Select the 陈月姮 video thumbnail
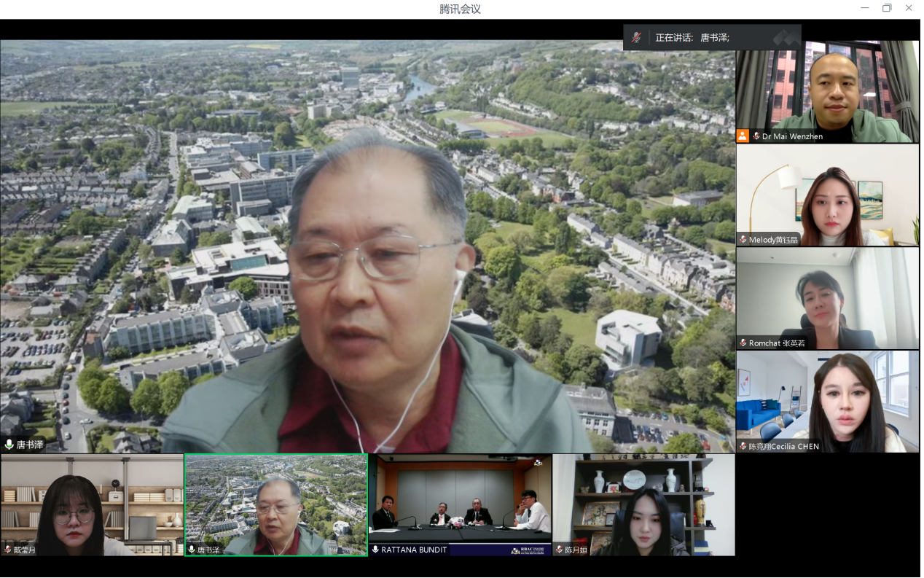Viewport: 924px width, 578px height. tap(643, 504)
